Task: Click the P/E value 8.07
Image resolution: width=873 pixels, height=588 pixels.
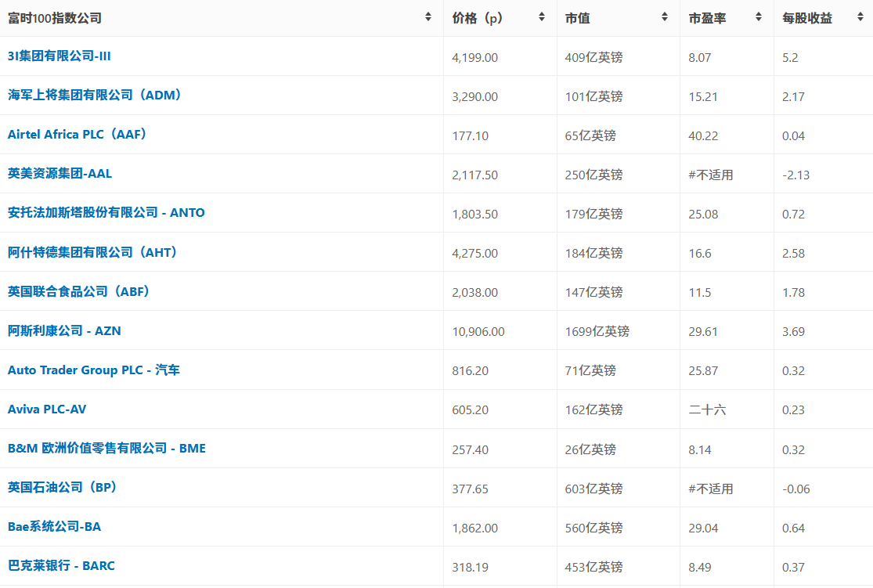Action: (x=700, y=57)
